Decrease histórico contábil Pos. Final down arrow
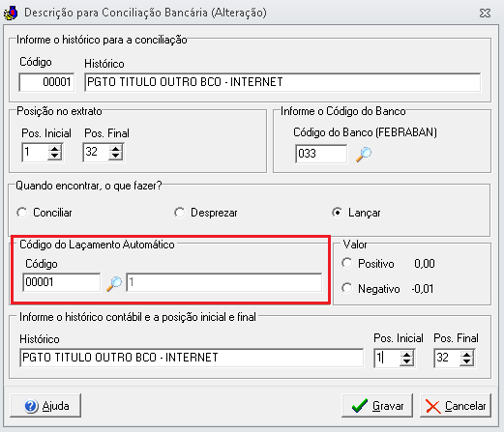Screen dimensions: 504x433 point(467,361)
